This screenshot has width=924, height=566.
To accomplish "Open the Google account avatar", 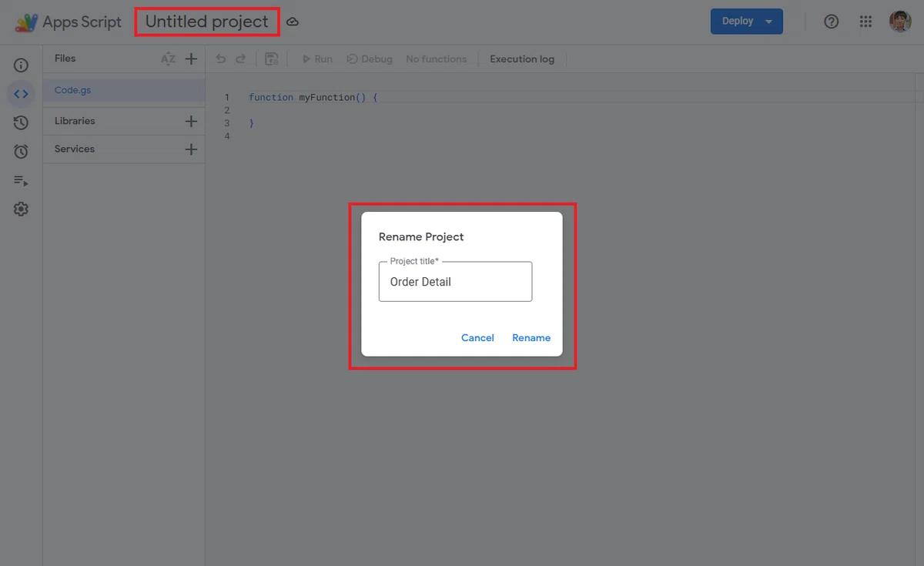I will tap(900, 22).
